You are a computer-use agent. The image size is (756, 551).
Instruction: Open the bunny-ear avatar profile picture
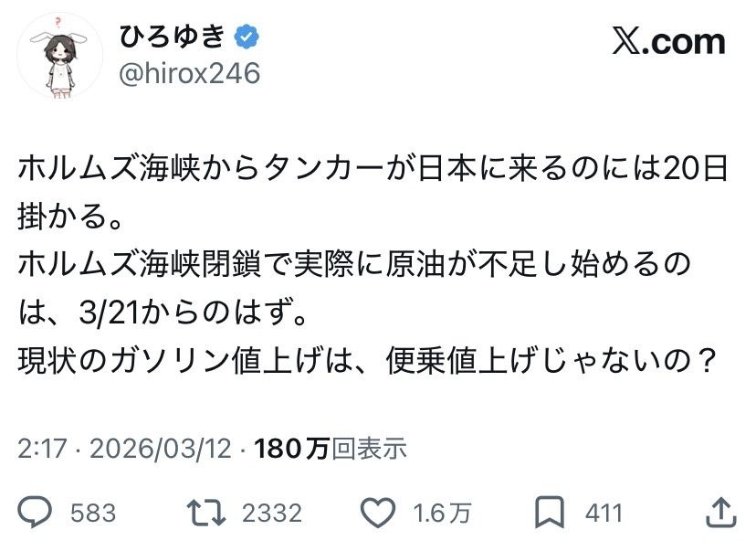pos(59,56)
